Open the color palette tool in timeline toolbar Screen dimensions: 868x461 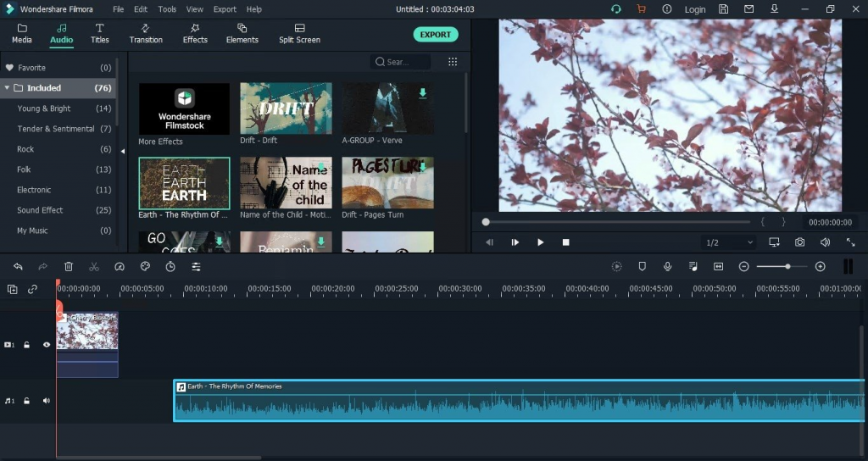pyautogui.click(x=145, y=267)
